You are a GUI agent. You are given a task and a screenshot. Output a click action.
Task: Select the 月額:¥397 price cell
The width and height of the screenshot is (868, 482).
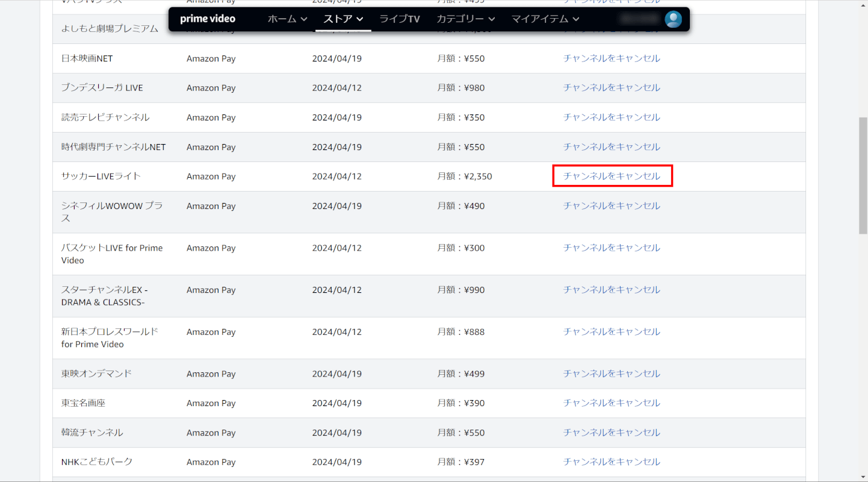coord(461,462)
